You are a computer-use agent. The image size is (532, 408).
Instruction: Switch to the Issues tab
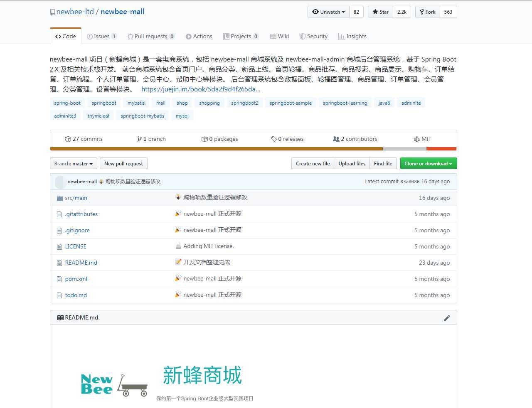[x=102, y=36]
